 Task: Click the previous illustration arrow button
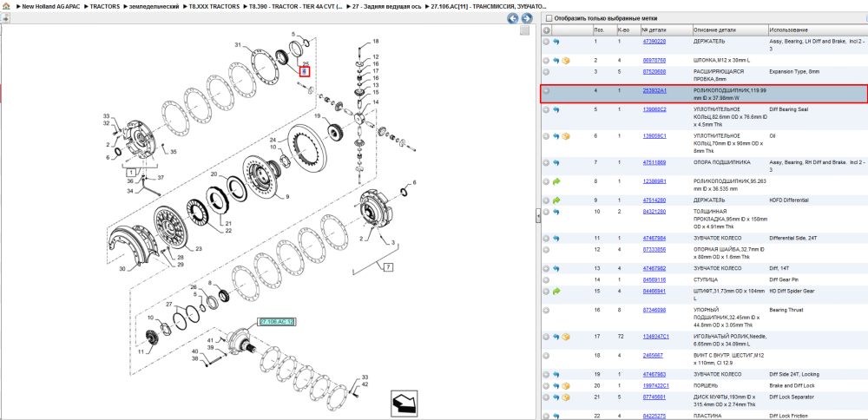pyautogui.click(x=513, y=18)
